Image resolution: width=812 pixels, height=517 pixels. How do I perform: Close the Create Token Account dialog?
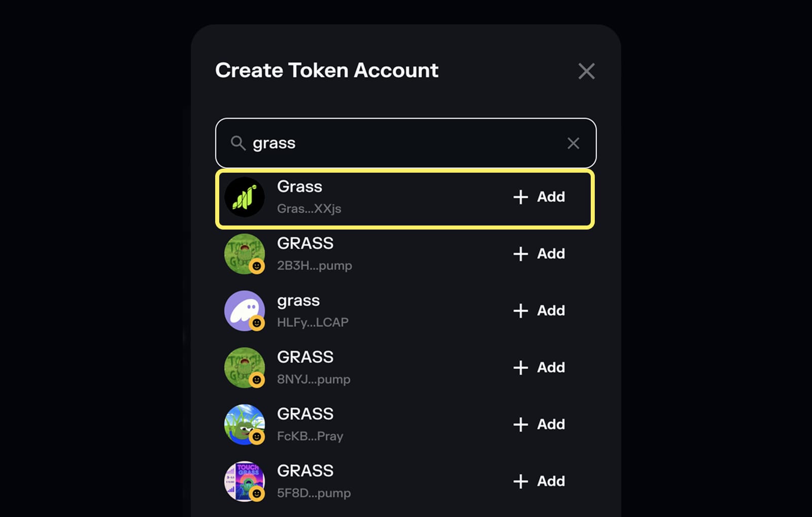point(587,71)
